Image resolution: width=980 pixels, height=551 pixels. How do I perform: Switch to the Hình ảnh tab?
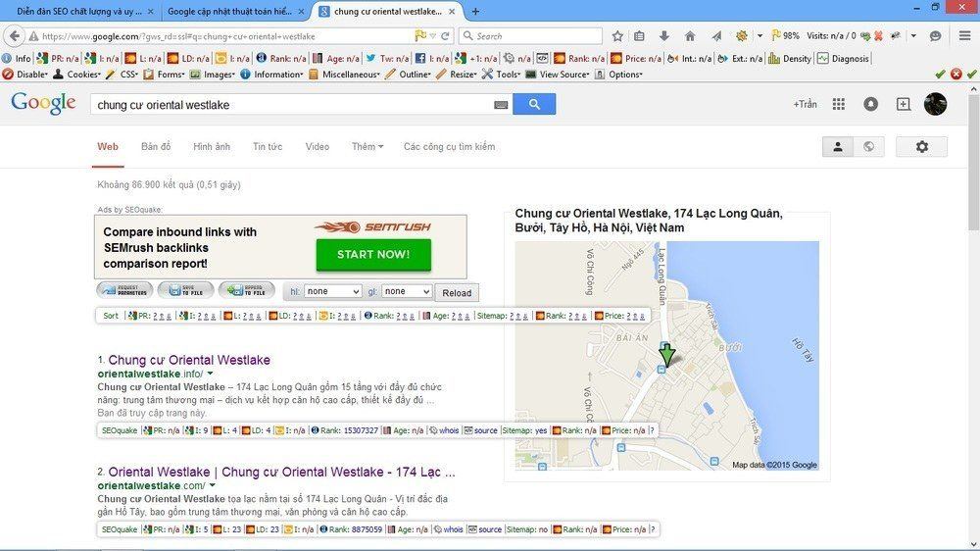(x=212, y=146)
